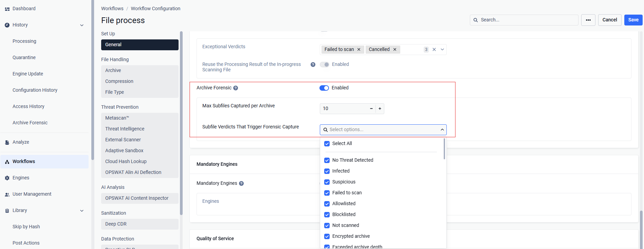Click the Engines gear icon
This screenshot has width=644, height=249.
pyautogui.click(x=7, y=178)
